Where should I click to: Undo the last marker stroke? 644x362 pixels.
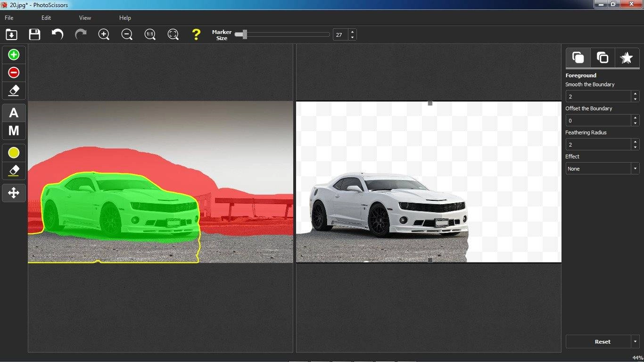[x=58, y=34]
